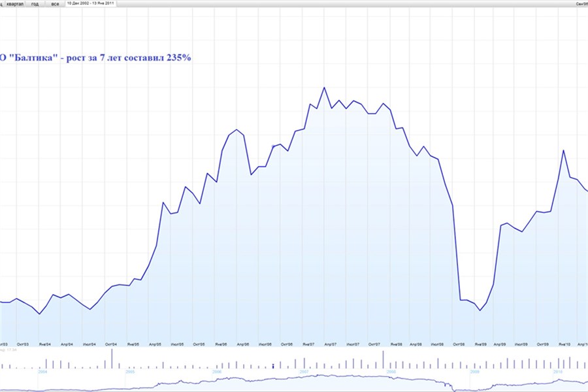Viewport: 588px width, 392px height.
Task: Click the tallest volume bar near Окт'04
Action: 112,358
